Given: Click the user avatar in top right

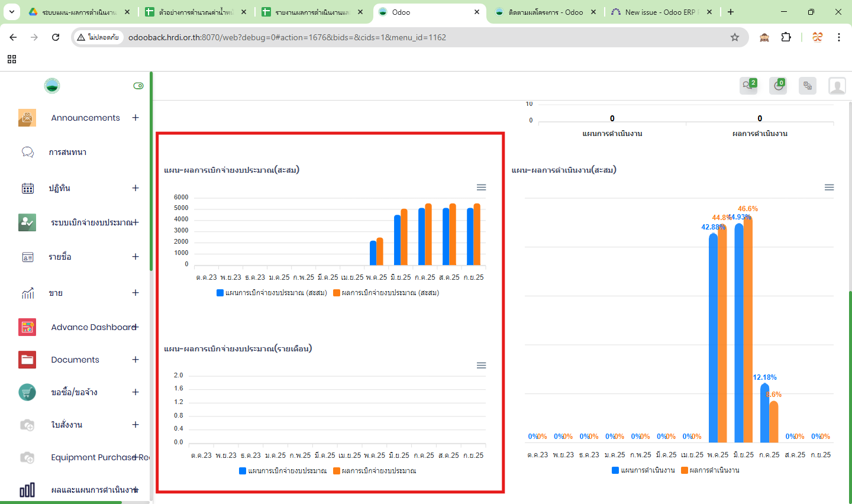Looking at the screenshot, I should coord(837,86).
